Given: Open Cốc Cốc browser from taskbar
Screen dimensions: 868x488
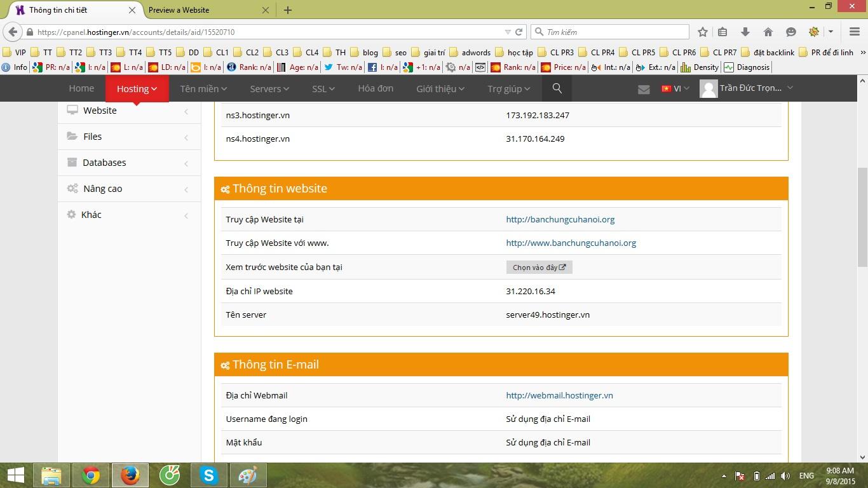Looking at the screenshot, I should [170, 475].
